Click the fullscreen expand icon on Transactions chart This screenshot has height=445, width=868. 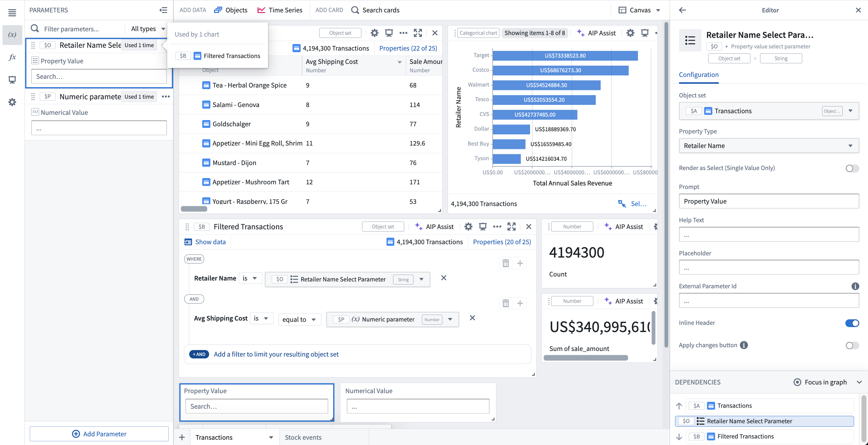[418, 32]
